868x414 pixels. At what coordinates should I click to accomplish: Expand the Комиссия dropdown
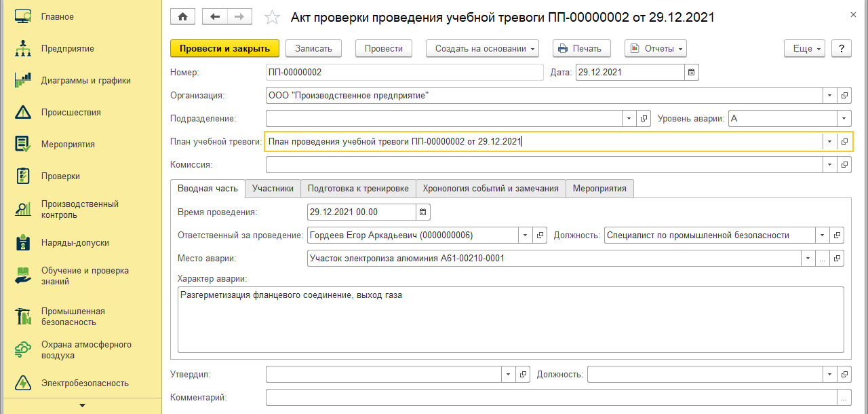point(831,164)
